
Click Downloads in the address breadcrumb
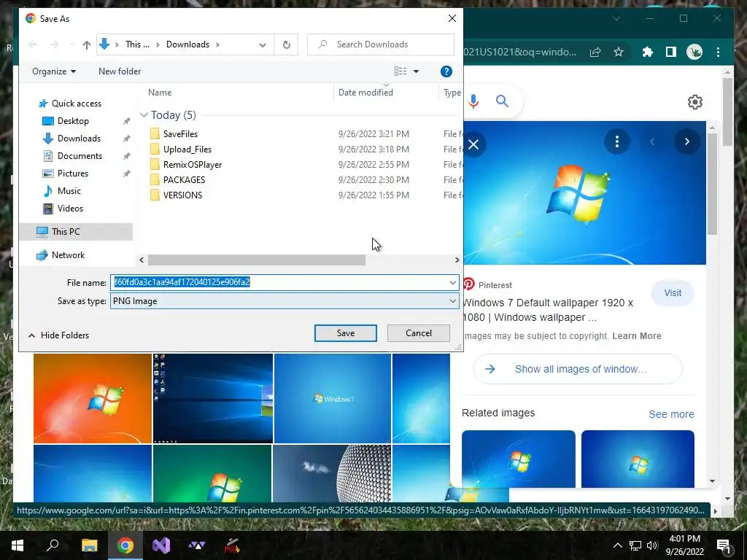[x=187, y=44]
